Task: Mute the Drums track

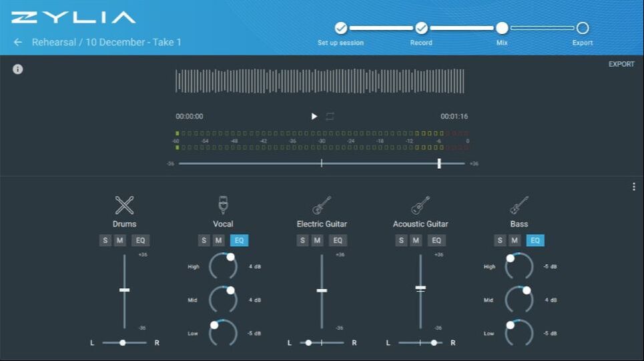Action: [120, 240]
